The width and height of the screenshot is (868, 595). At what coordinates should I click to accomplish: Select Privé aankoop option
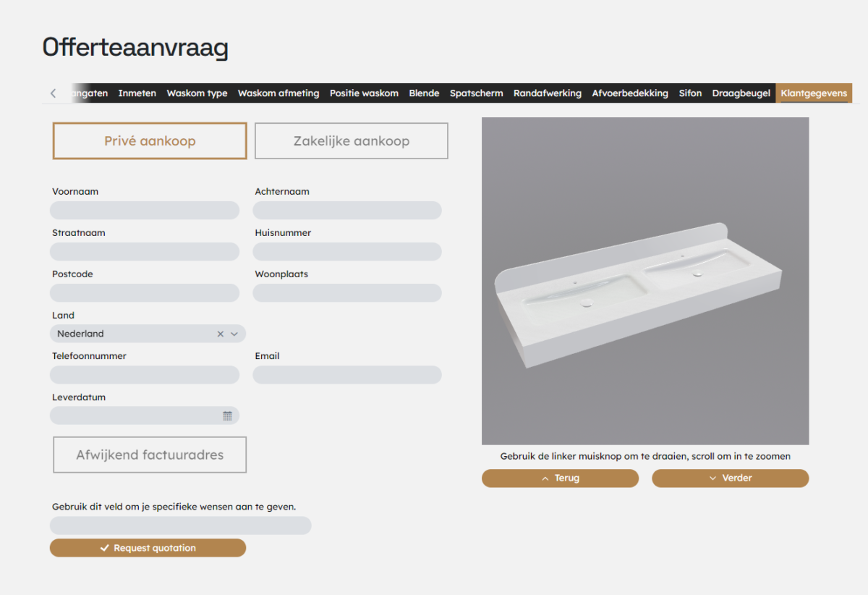click(x=150, y=141)
